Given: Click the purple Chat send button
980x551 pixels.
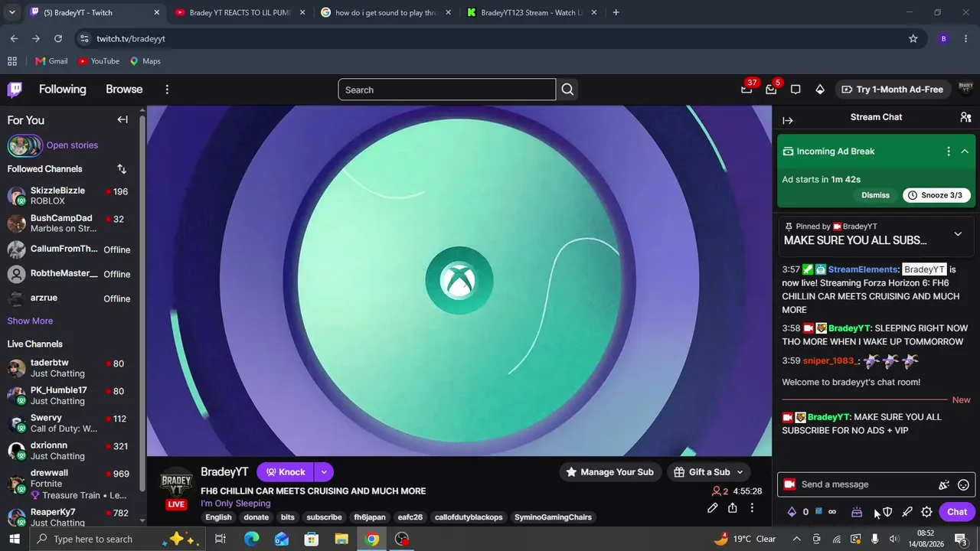Looking at the screenshot, I should pyautogui.click(x=957, y=512).
